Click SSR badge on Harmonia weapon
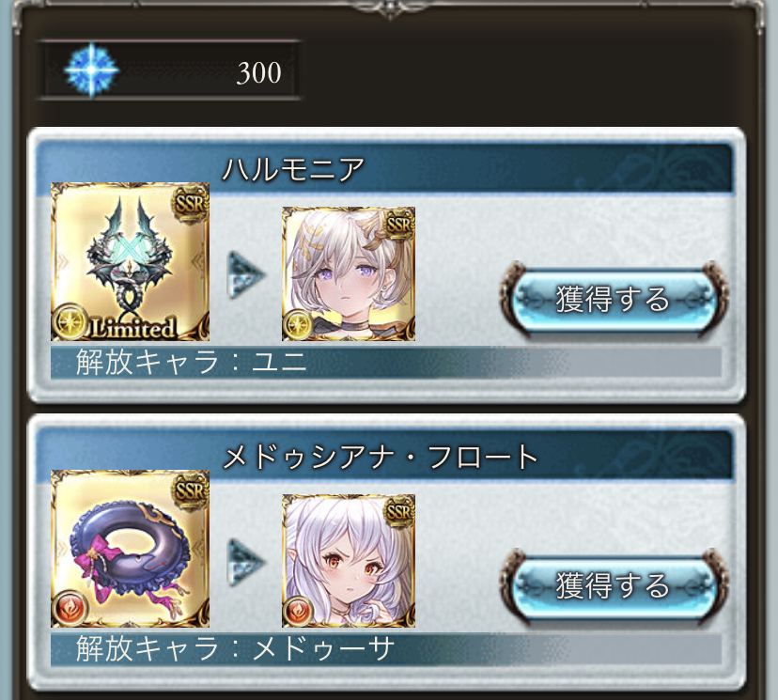 point(190,203)
